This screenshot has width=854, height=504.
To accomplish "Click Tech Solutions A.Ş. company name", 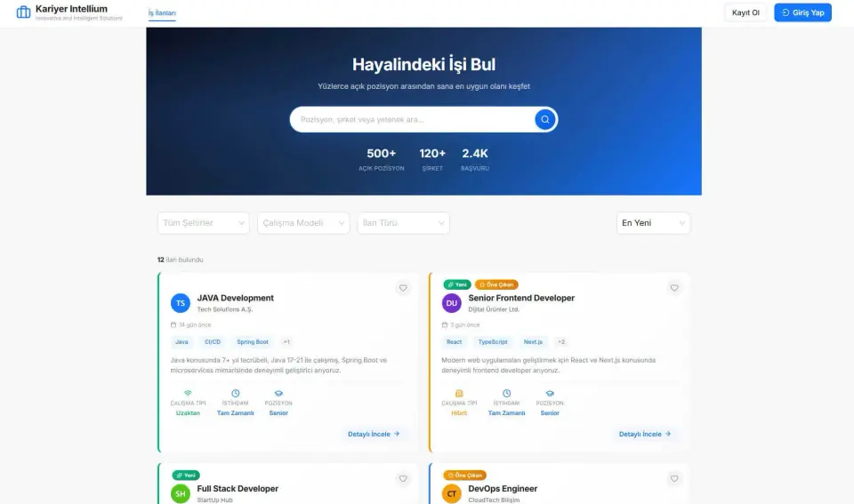I will click(225, 309).
